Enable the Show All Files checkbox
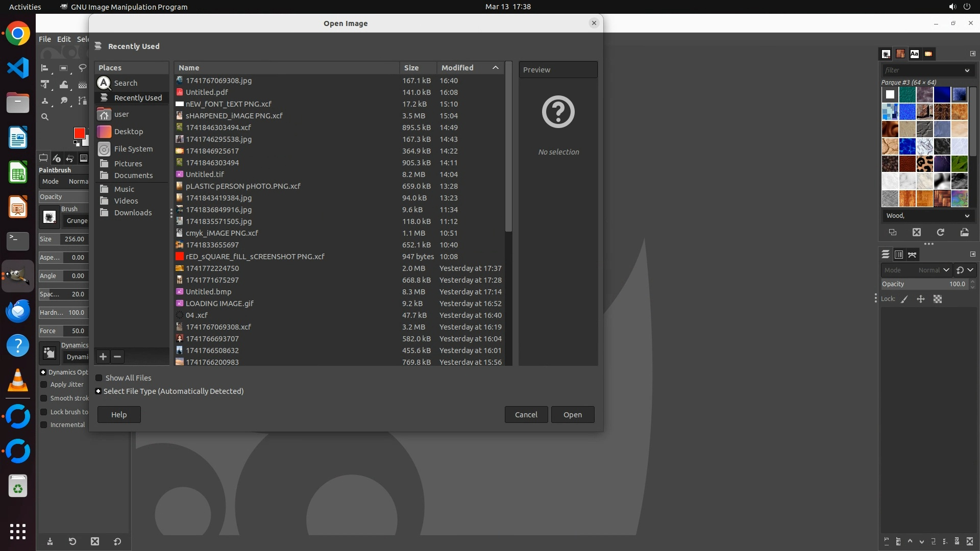This screenshot has height=551, width=980. point(99,378)
